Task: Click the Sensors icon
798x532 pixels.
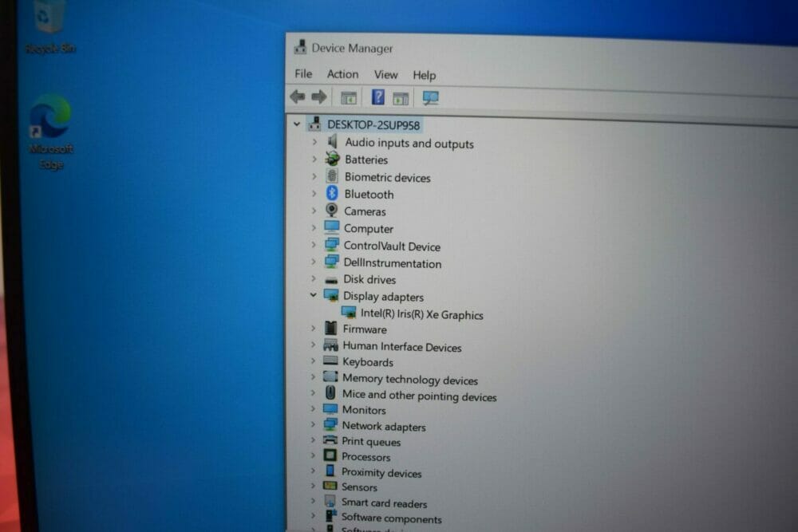Action: click(x=330, y=486)
